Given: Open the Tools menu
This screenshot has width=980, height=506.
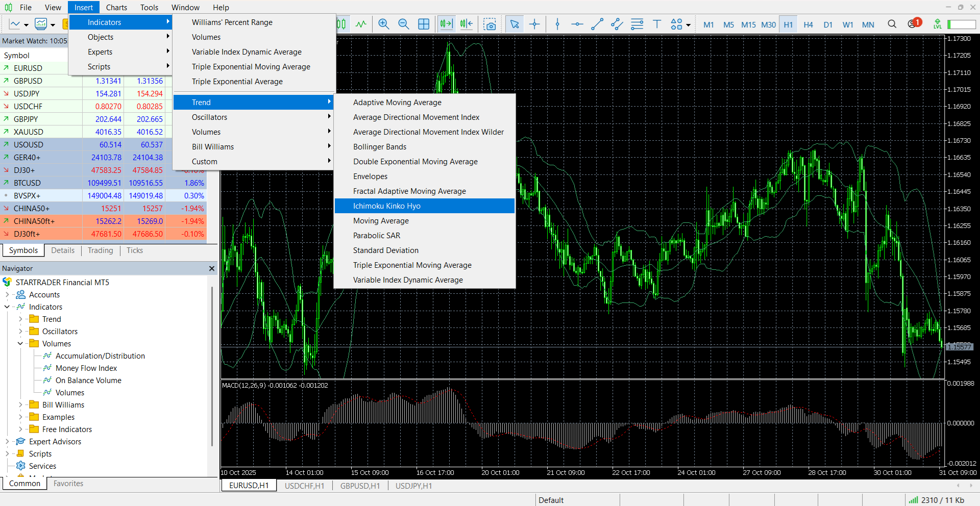Looking at the screenshot, I should 149,7.
